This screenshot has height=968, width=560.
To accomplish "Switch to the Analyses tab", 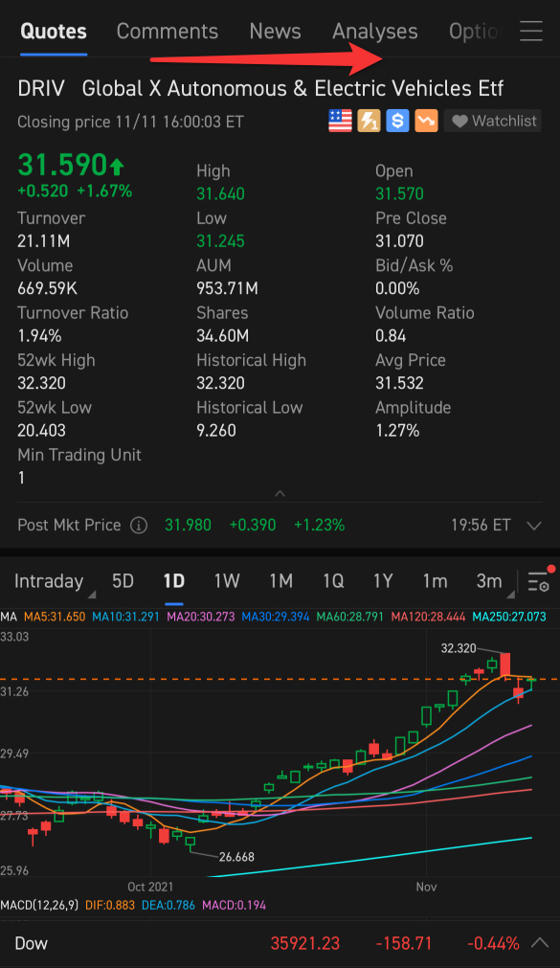I will point(375,32).
